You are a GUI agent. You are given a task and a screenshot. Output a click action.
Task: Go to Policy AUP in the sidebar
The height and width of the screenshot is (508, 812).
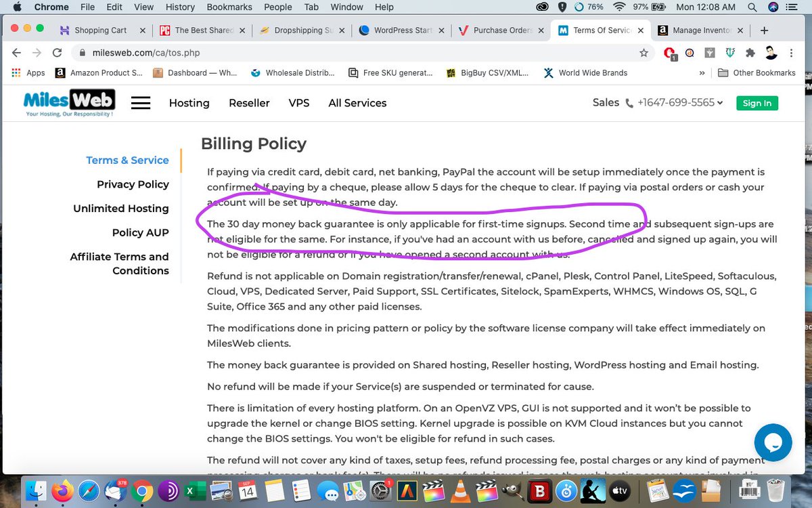pyautogui.click(x=141, y=232)
